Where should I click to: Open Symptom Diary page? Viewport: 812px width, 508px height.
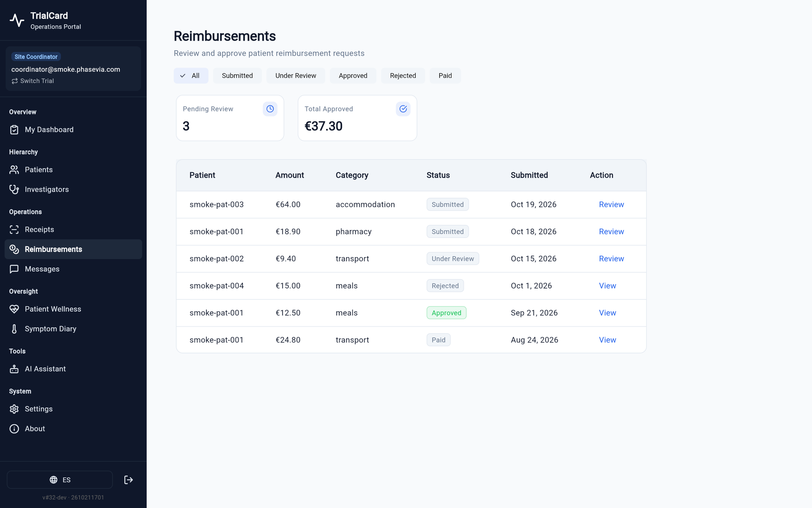pyautogui.click(x=73, y=329)
